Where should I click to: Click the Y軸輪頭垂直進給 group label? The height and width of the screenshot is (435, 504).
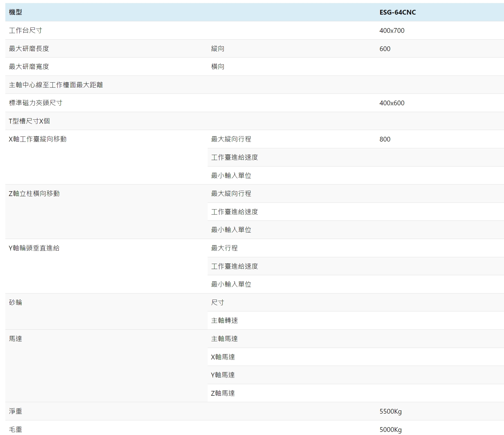coord(34,248)
